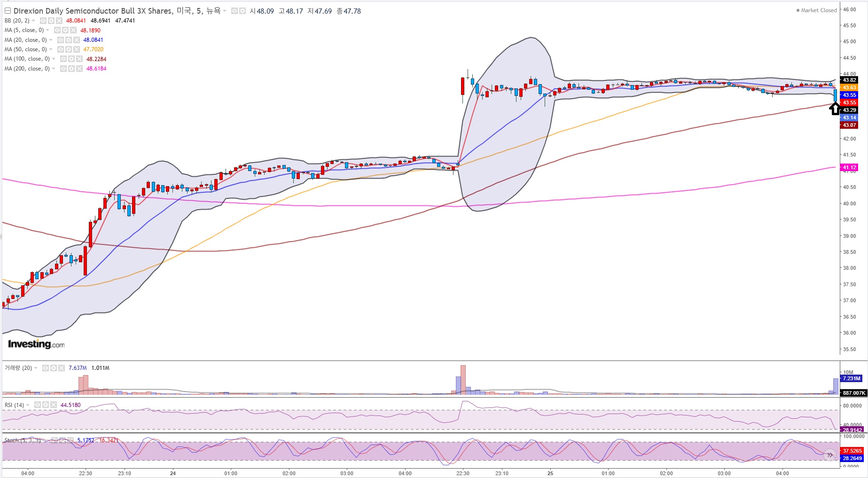Remove the 거래량 (20) volume indicator
The image size is (868, 478).
tap(62, 368)
